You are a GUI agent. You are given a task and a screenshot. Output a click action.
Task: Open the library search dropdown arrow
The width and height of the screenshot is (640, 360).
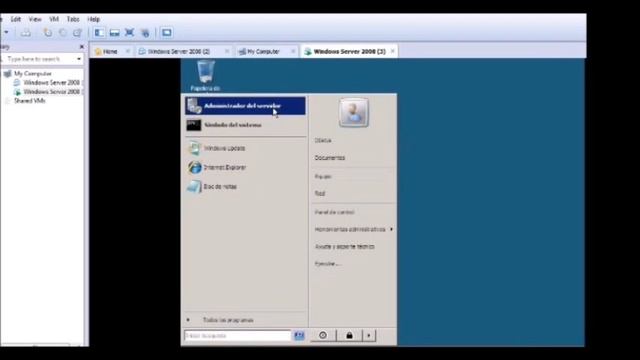coord(79,59)
